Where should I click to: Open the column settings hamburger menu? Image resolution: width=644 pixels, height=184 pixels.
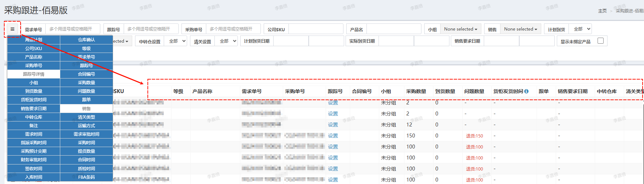click(x=12, y=29)
